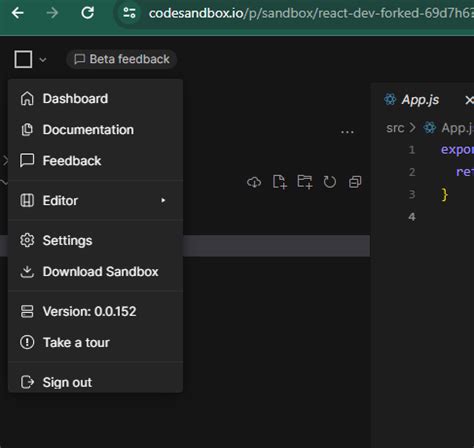Open Documentation from the menu
The height and width of the screenshot is (448, 474).
95,130
